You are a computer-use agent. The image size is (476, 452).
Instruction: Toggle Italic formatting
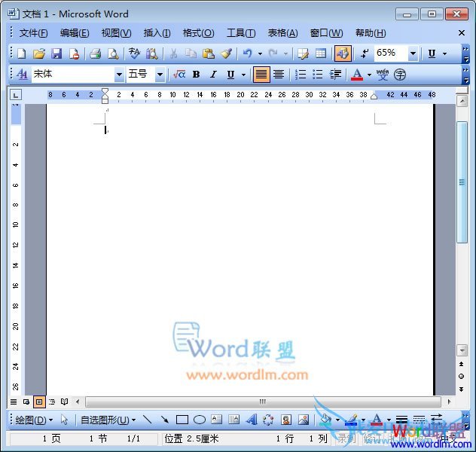pyautogui.click(x=213, y=74)
